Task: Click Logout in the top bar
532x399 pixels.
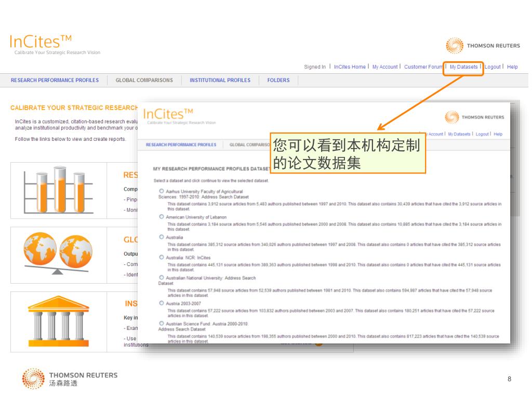Action: [493, 67]
